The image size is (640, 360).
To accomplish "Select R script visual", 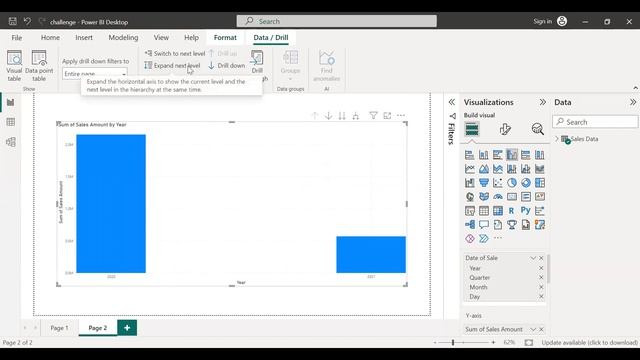I will tap(511, 211).
